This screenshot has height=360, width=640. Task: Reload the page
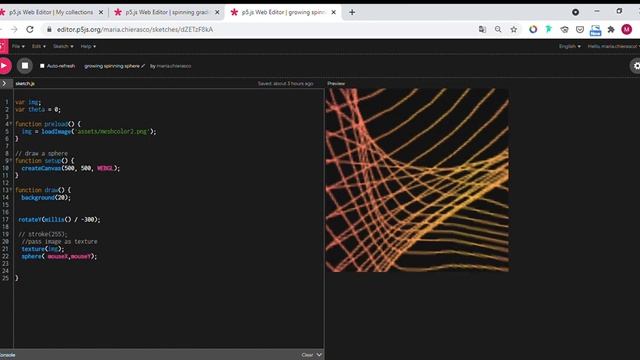(30, 29)
